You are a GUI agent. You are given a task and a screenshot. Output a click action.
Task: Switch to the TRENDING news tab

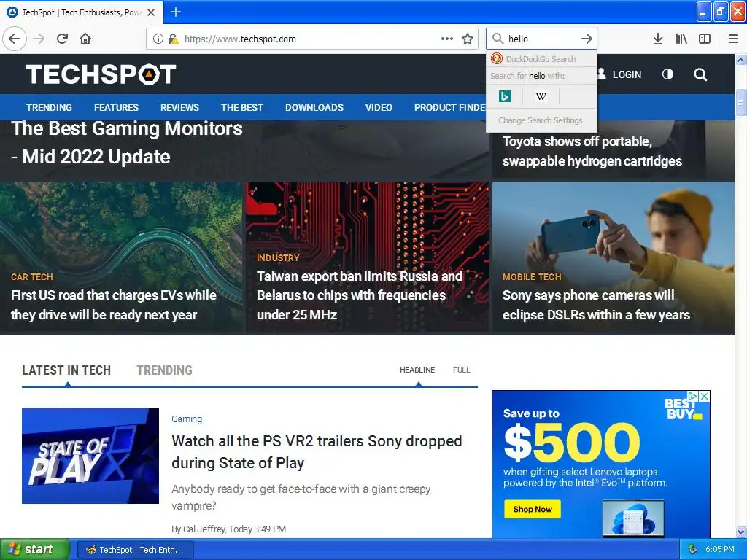[x=164, y=370]
